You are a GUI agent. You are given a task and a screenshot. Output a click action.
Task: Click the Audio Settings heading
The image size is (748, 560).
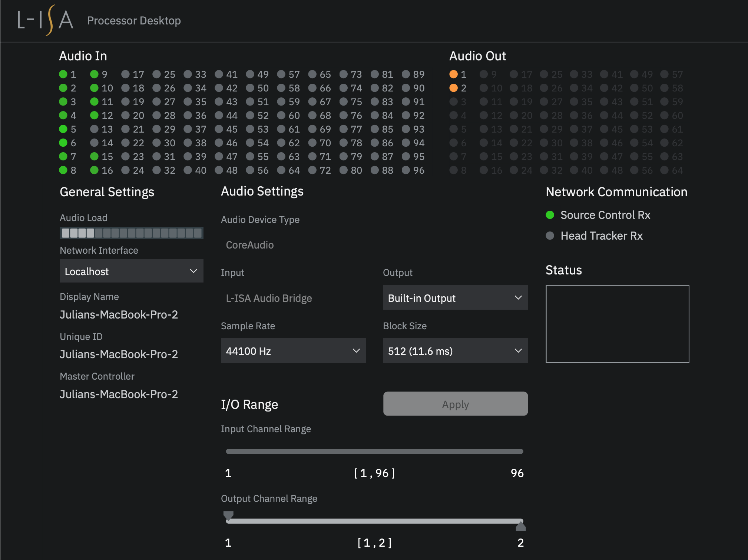point(262,191)
